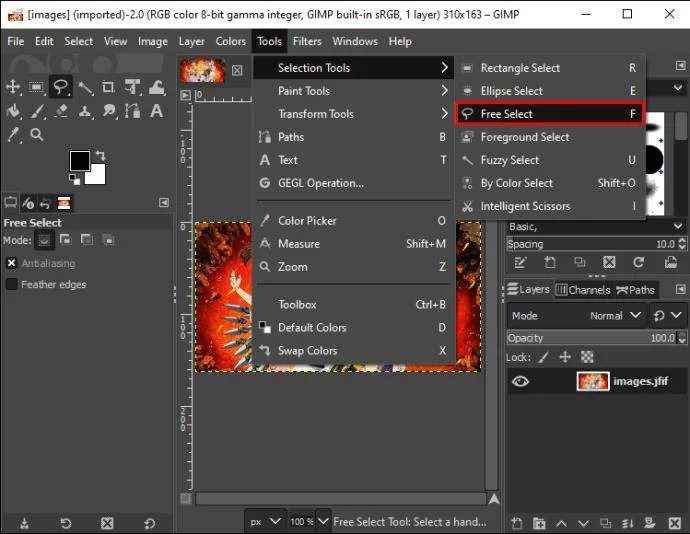Image resolution: width=690 pixels, height=534 pixels.
Task: Set selection mode to Replace current selection
Action: coord(44,240)
